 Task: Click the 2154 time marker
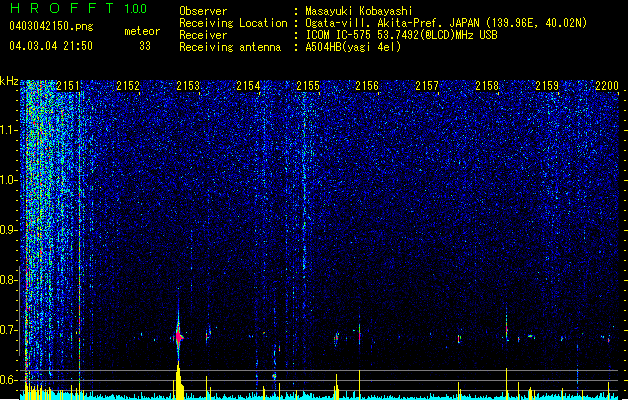point(248,85)
